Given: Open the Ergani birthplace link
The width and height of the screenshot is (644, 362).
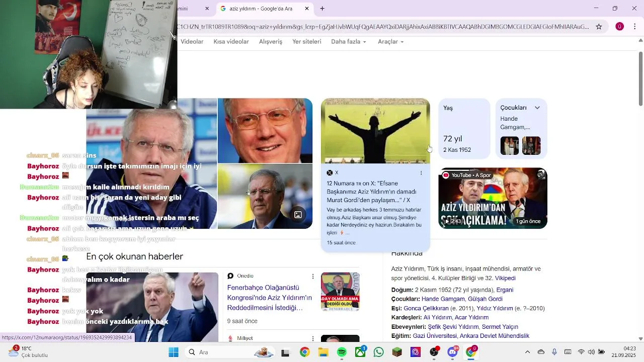Looking at the screenshot, I should (x=505, y=290).
